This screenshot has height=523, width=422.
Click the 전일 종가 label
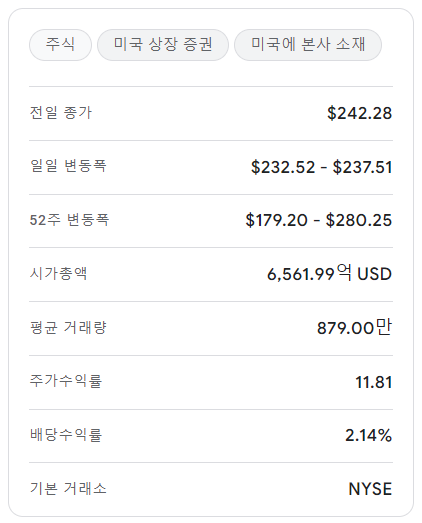pyautogui.click(x=60, y=113)
